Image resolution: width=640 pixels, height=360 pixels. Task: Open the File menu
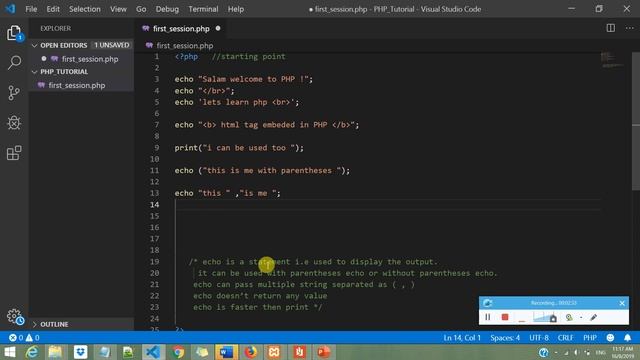click(x=31, y=9)
